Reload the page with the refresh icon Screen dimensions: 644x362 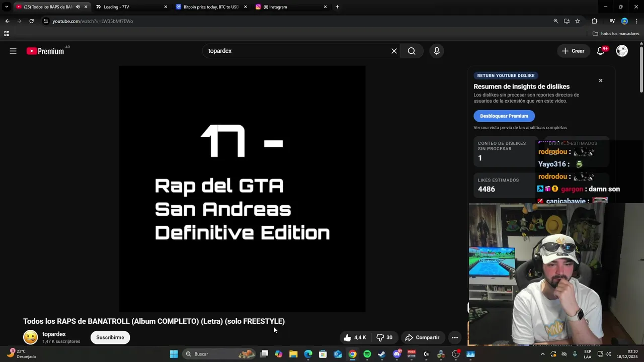[31, 21]
